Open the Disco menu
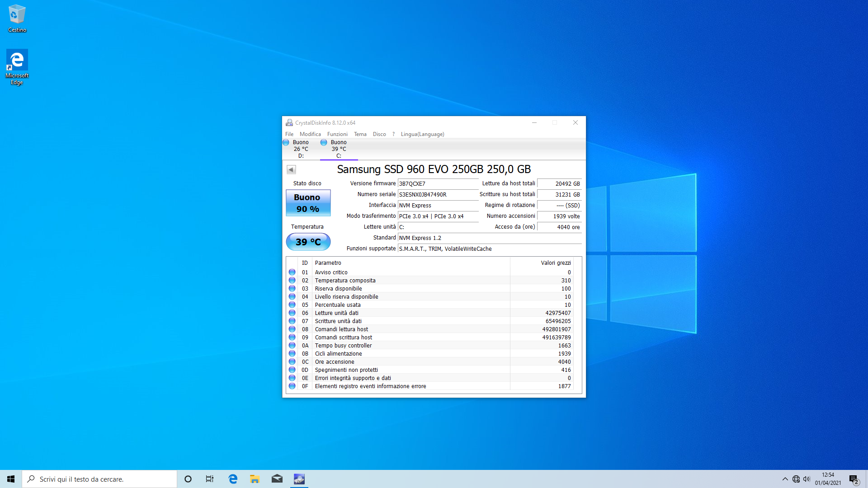This screenshot has height=488, width=868. [379, 134]
